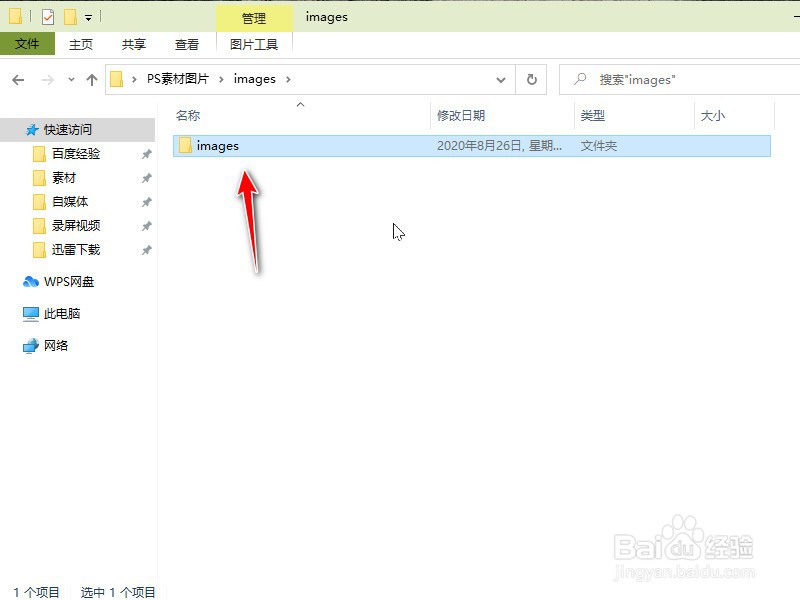Screen dimensions: 800x600
Task: Click the pin icon beside 自媒体
Action: (x=146, y=202)
